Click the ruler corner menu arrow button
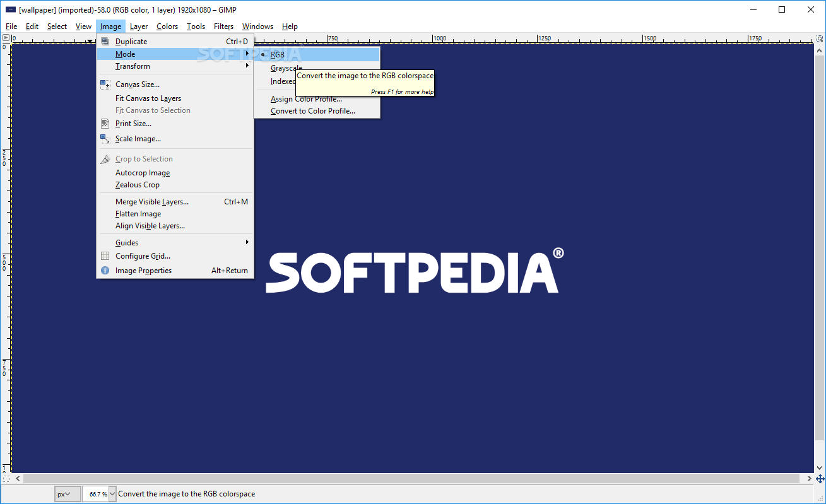The image size is (826, 504). point(5,38)
